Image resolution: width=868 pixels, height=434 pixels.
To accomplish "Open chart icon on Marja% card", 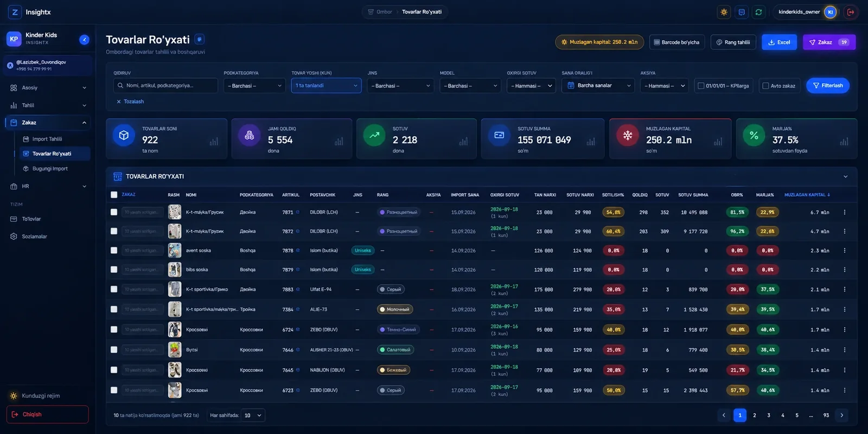I will click(844, 142).
